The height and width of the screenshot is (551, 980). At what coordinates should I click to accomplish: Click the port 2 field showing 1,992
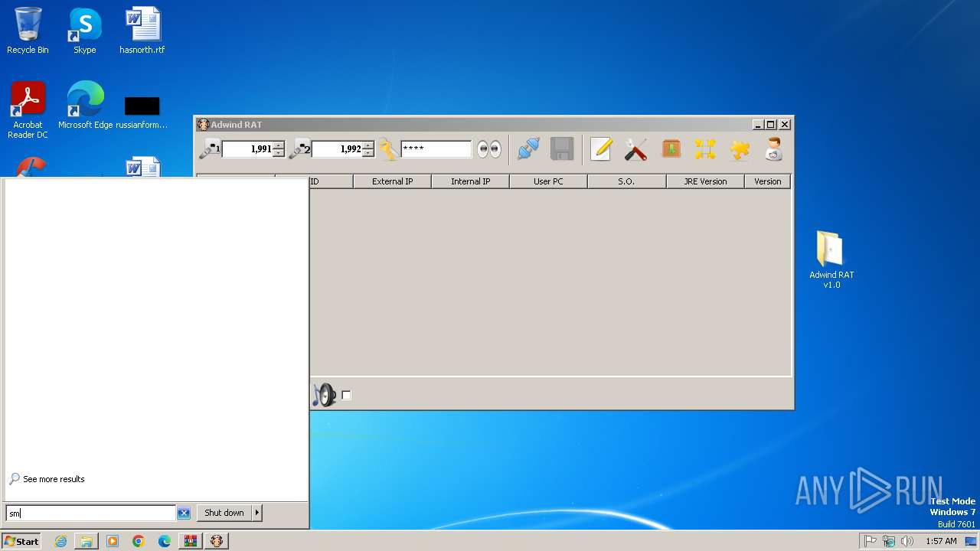pos(337,149)
